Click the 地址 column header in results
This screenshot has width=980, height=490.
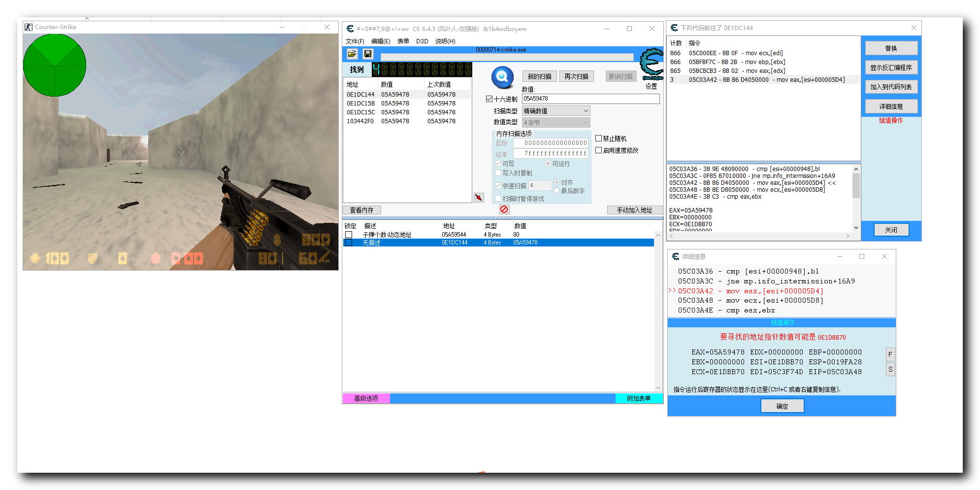361,84
